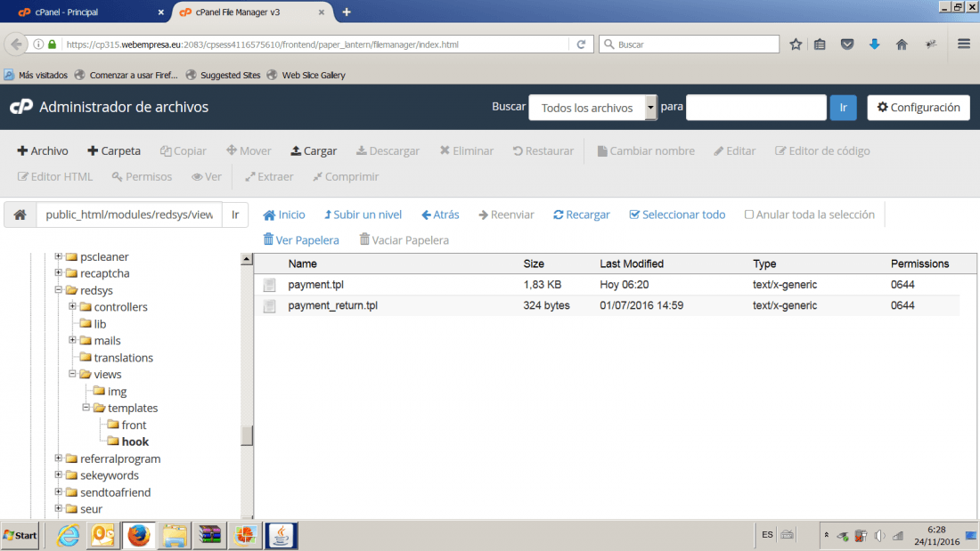This screenshot has height=551, width=980.
Task: Open Windows Start menu
Action: pos(20,535)
